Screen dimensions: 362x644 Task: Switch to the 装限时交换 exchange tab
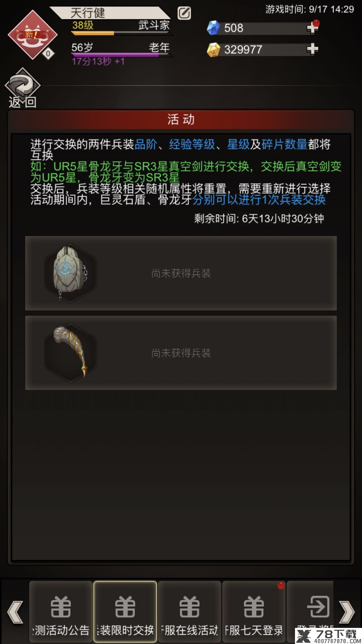point(125,611)
